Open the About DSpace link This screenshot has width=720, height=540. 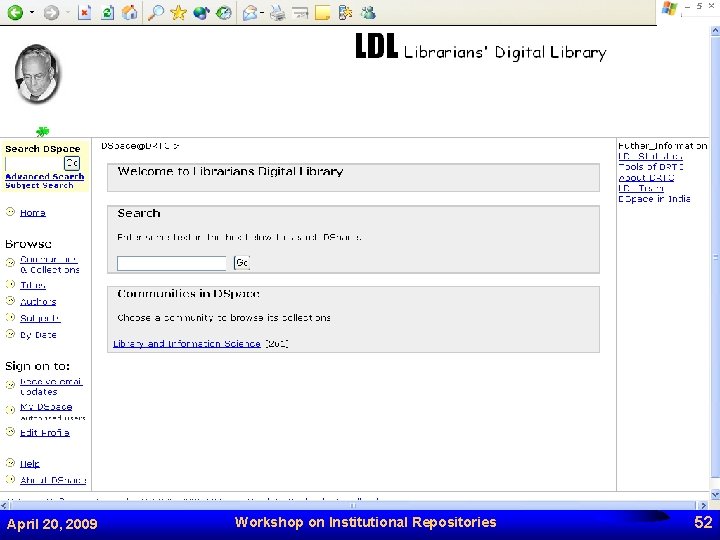[x=53, y=480]
